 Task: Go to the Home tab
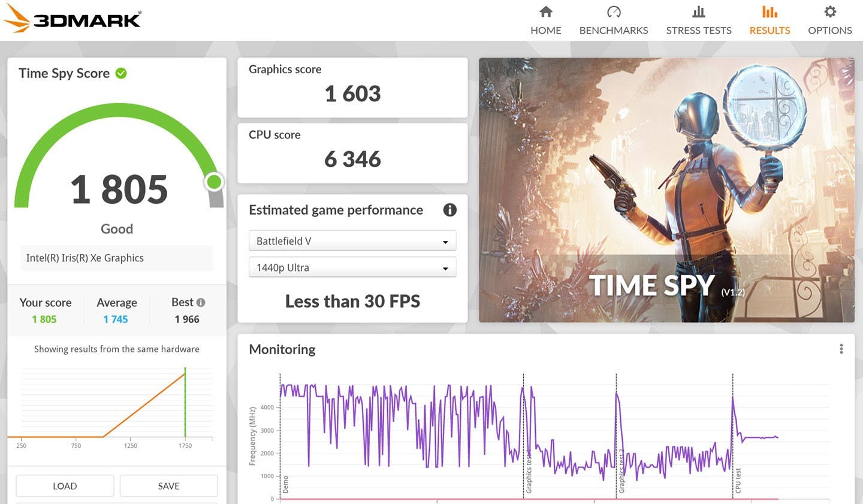(545, 20)
